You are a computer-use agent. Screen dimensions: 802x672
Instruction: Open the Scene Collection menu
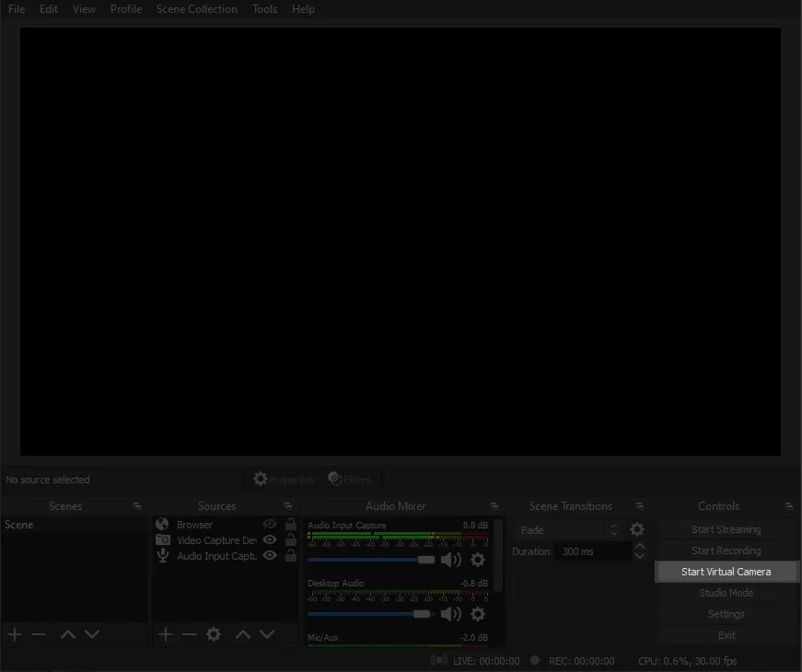click(196, 9)
